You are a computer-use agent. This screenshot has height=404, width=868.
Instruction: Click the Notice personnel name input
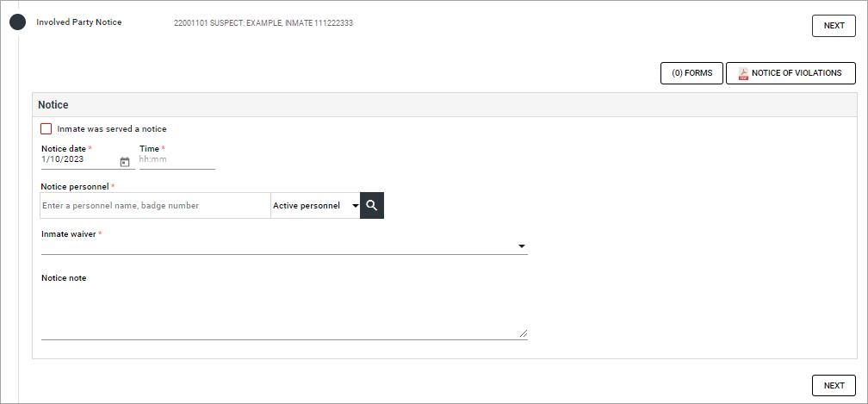(155, 206)
